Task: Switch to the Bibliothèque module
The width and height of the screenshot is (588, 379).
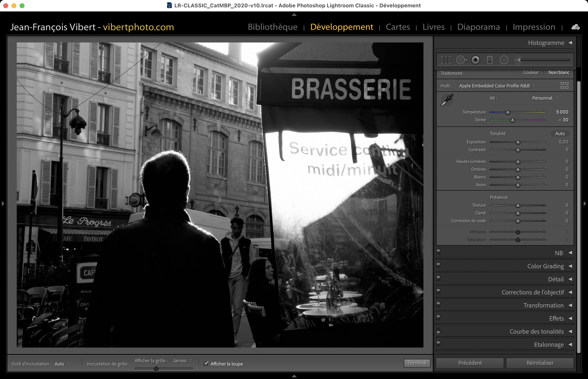Action: [x=272, y=27]
